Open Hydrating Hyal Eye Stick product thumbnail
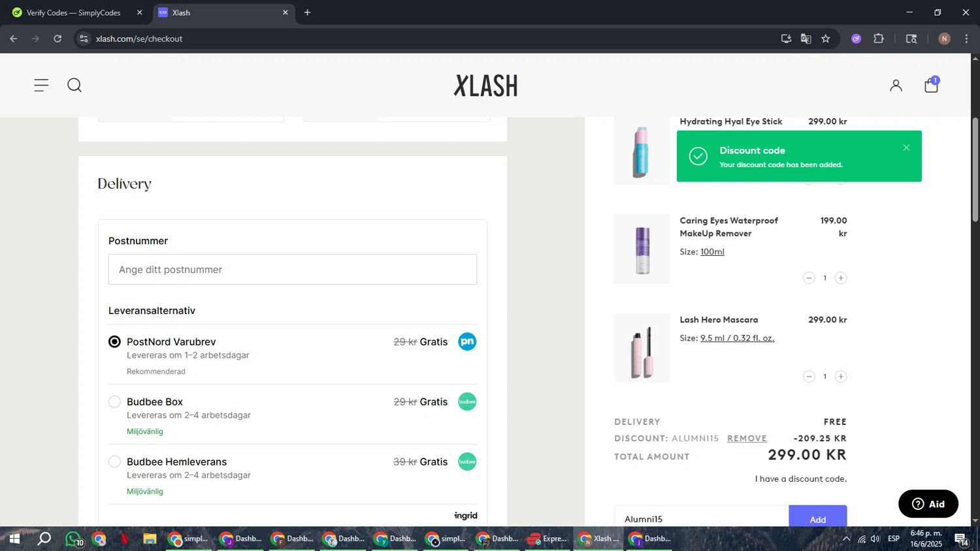The height and width of the screenshot is (551, 980). coord(642,151)
